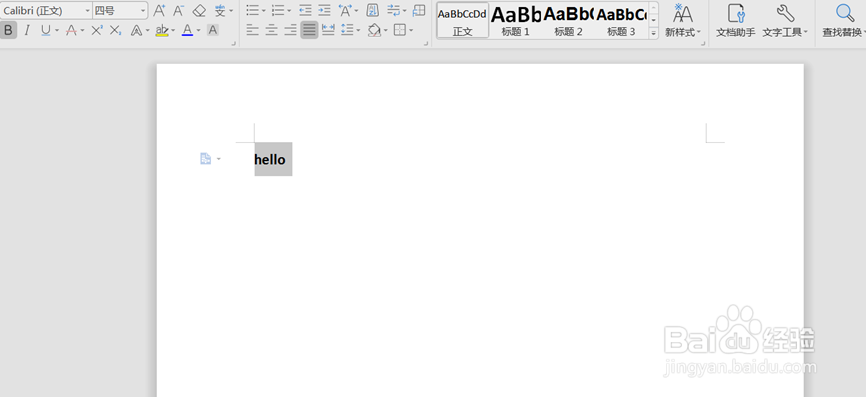Expand the styles gallery more button
The height and width of the screenshot is (397, 866).
(x=653, y=33)
